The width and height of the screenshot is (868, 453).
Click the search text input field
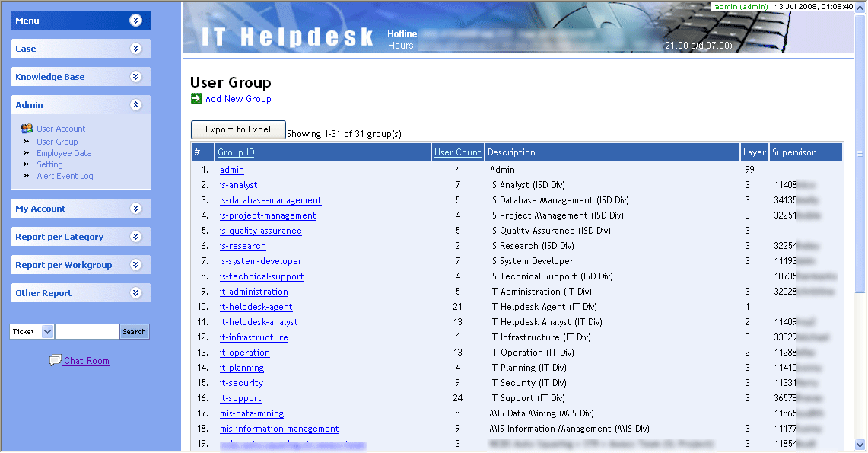tap(87, 332)
